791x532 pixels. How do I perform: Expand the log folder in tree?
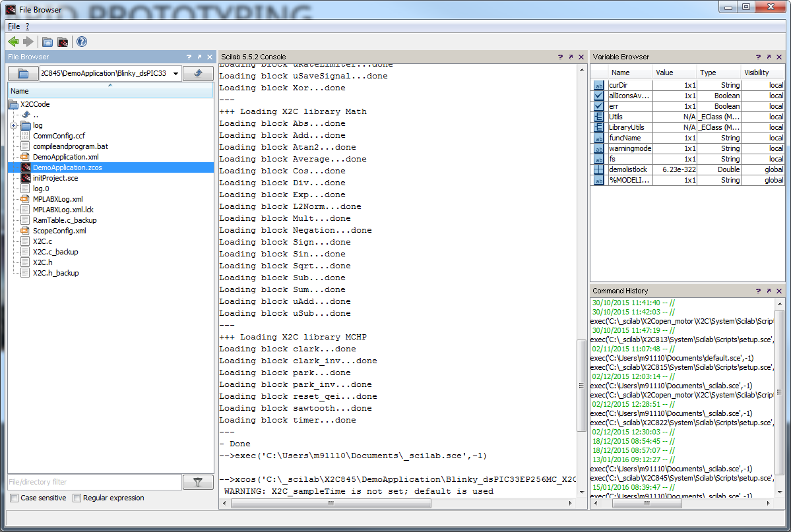(x=13, y=125)
